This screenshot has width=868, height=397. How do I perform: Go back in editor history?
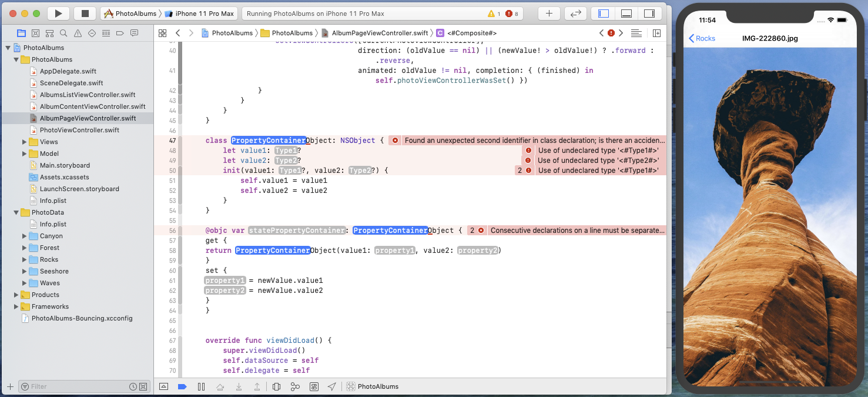pyautogui.click(x=178, y=33)
